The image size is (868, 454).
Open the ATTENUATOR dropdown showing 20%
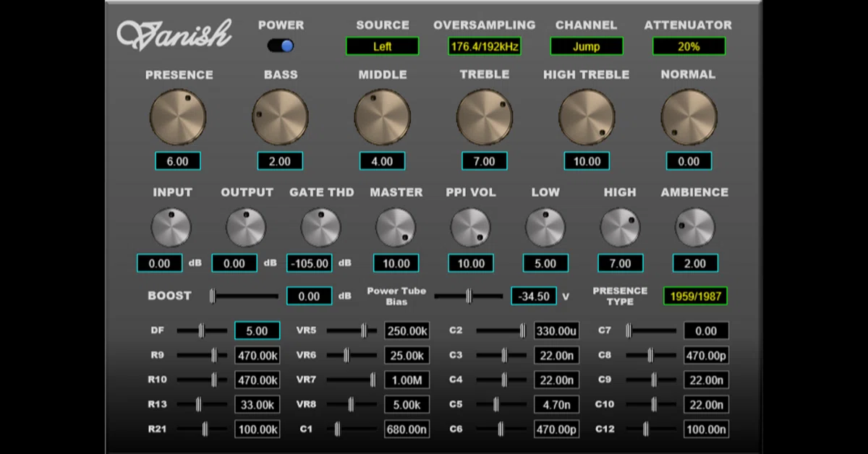click(689, 46)
